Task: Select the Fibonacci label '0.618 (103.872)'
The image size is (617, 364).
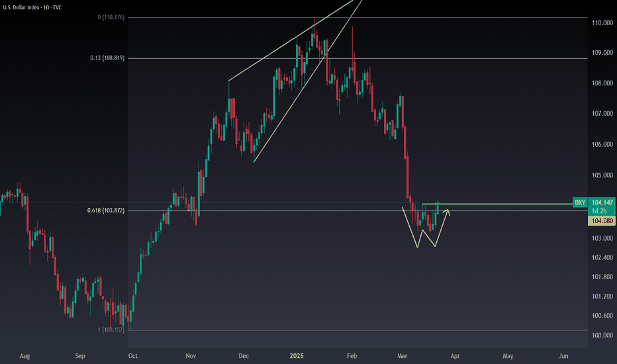Action: click(x=106, y=210)
